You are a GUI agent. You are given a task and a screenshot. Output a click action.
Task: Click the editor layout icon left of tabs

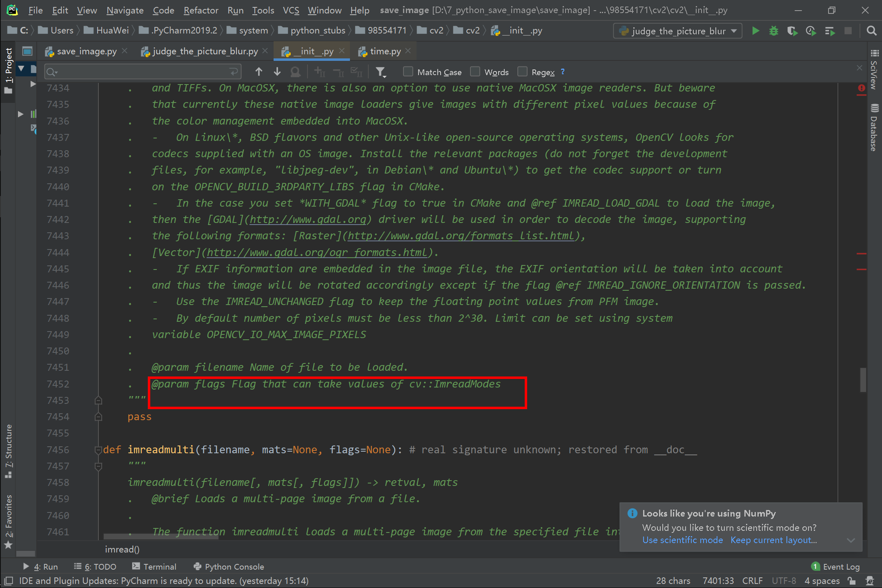pyautogui.click(x=27, y=51)
